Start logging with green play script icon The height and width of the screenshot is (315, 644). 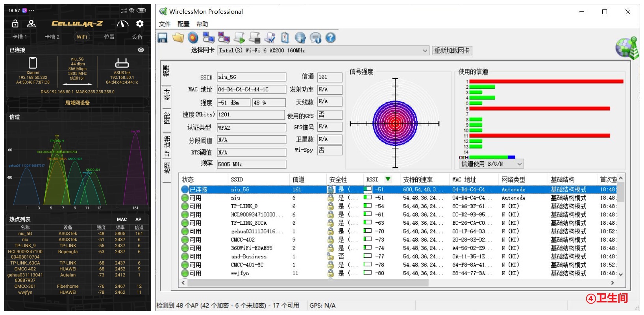tap(239, 38)
